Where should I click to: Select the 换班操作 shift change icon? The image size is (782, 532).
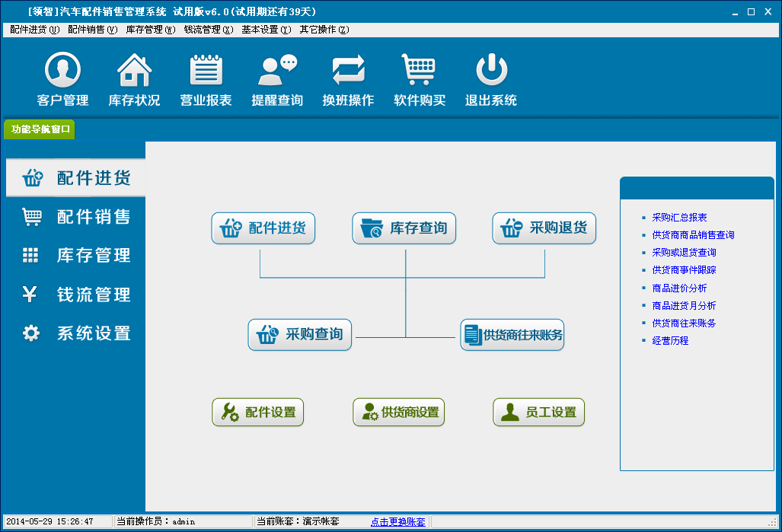click(x=348, y=71)
